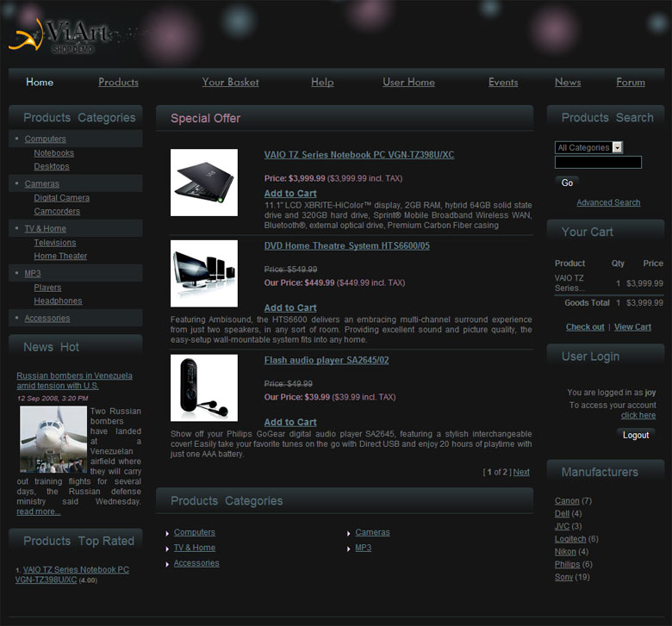This screenshot has height=626, width=672.
Task: Click the VAIO TZ Series... cart item text
Action: (569, 283)
